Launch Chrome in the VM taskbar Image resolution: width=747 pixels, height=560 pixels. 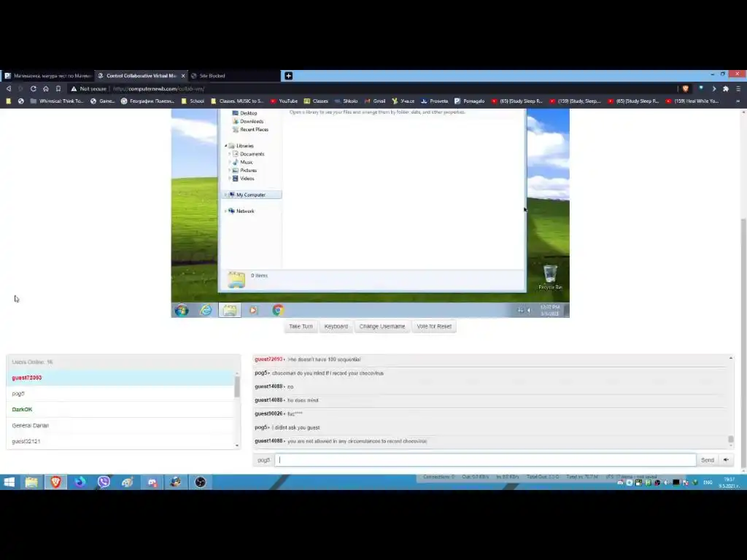click(278, 311)
